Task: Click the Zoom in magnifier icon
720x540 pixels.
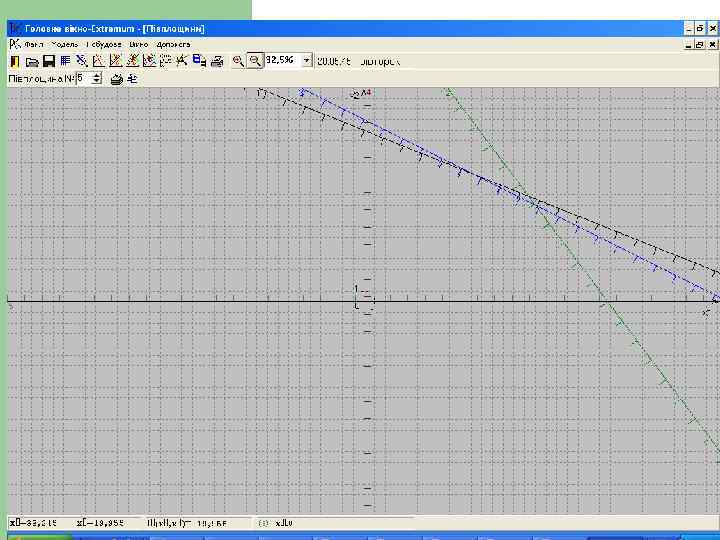Action: pyautogui.click(x=238, y=61)
